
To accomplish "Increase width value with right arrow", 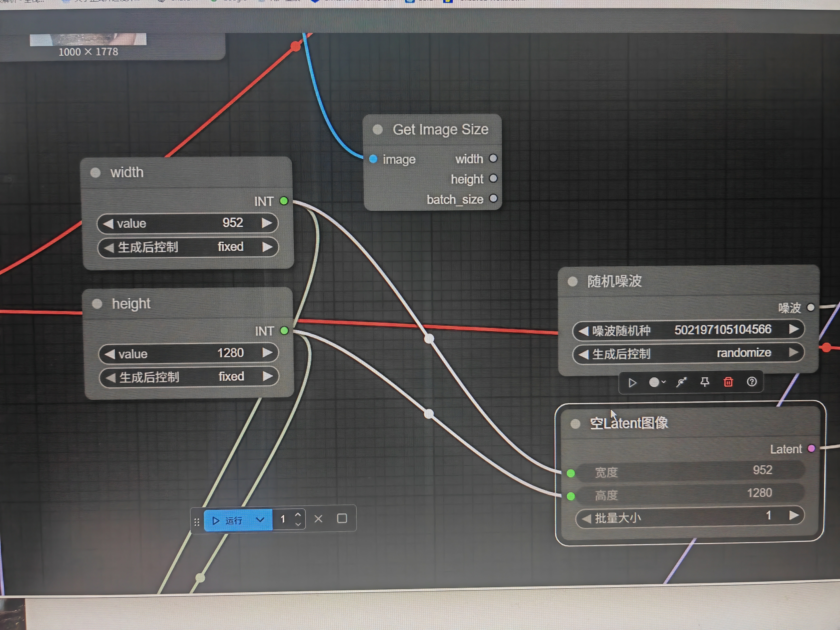I will tap(267, 223).
